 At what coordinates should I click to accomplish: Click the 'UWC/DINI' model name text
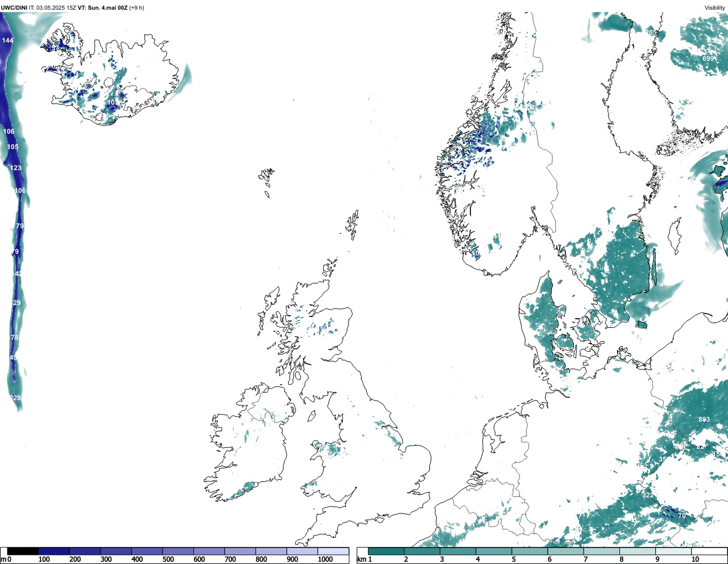14,8
